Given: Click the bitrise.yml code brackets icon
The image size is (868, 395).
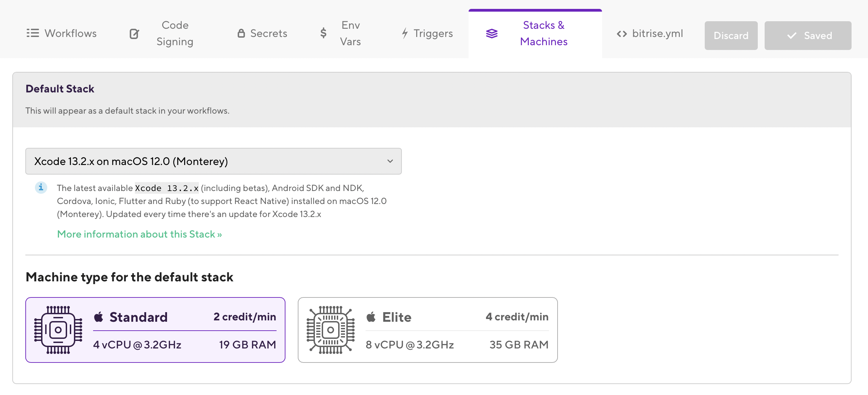Looking at the screenshot, I should click(x=622, y=34).
